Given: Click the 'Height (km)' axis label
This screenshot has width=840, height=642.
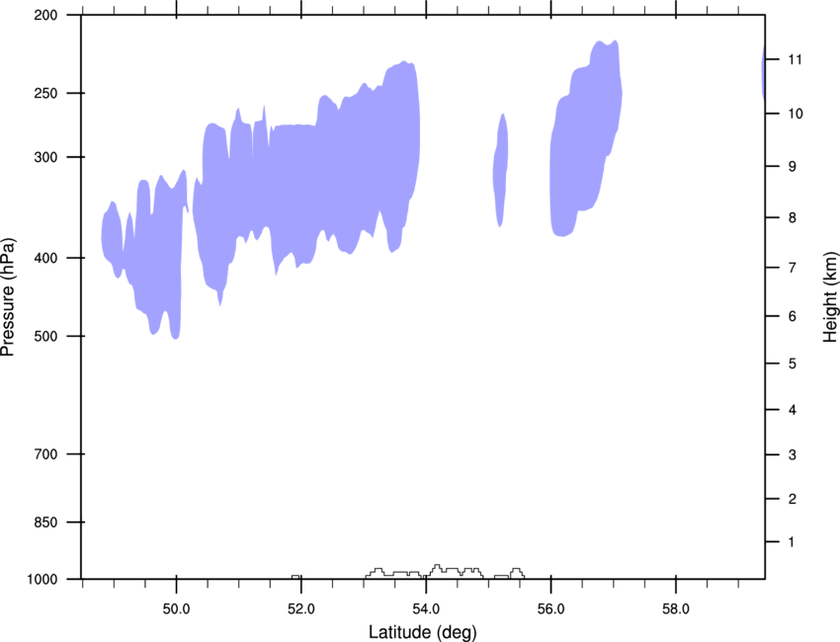Looking at the screenshot, I should pyautogui.click(x=830, y=297).
